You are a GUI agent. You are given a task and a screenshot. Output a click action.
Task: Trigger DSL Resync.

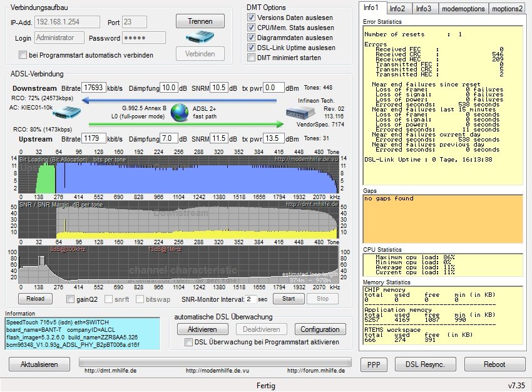click(425, 364)
